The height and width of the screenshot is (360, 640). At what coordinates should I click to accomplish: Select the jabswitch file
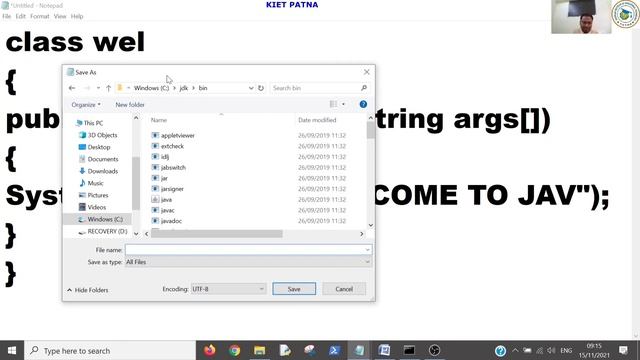173,167
